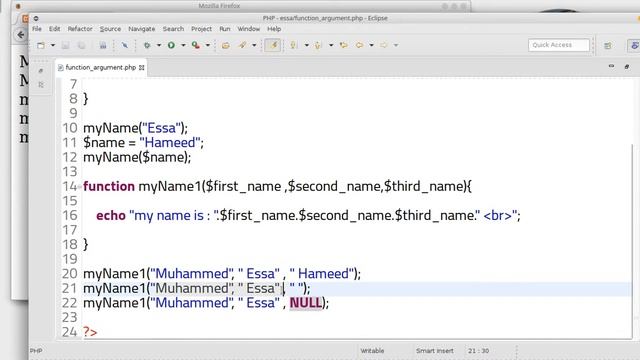Click the Smart Insert status bar entry

point(435,351)
